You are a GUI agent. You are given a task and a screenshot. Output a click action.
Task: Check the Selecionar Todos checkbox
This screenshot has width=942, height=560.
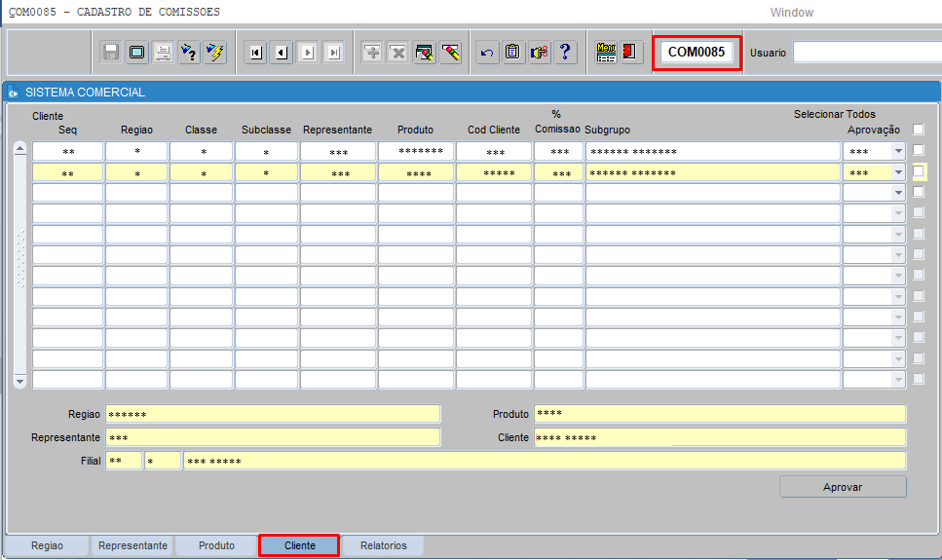pyautogui.click(x=919, y=130)
